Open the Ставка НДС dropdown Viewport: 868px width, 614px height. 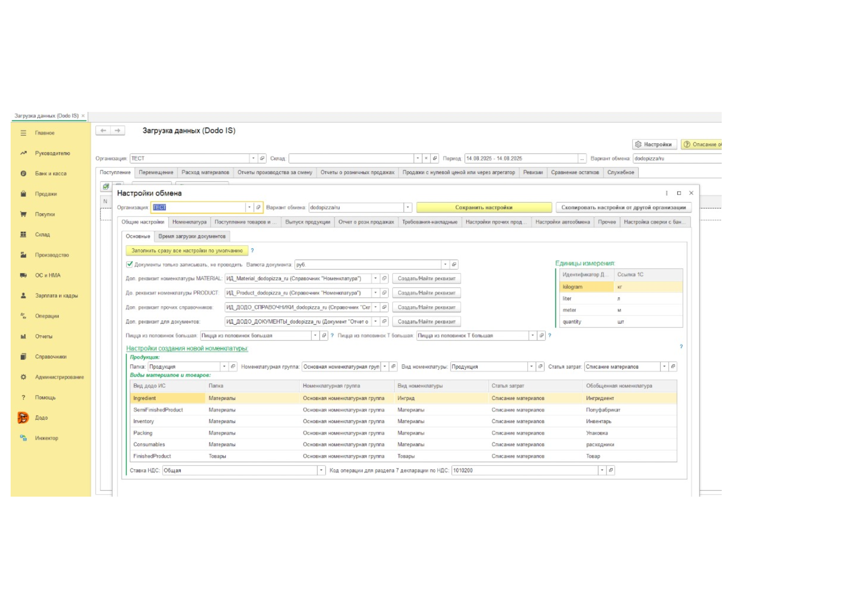321,470
